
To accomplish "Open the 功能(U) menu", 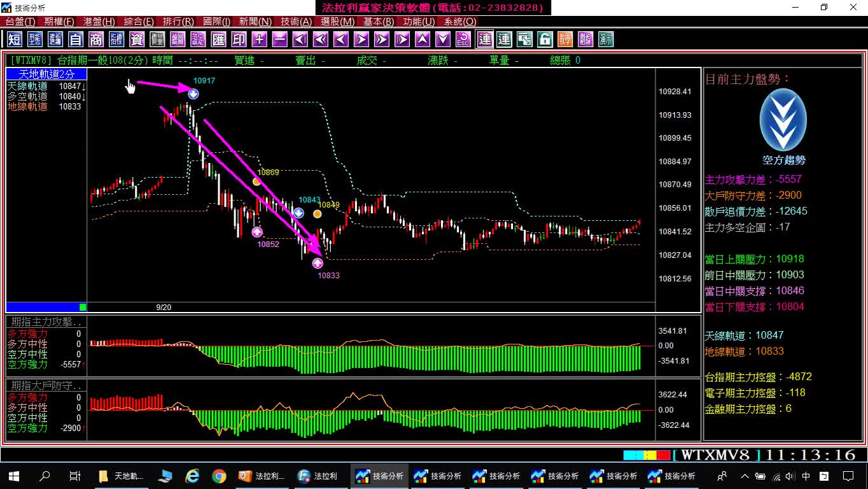I will [x=419, y=22].
